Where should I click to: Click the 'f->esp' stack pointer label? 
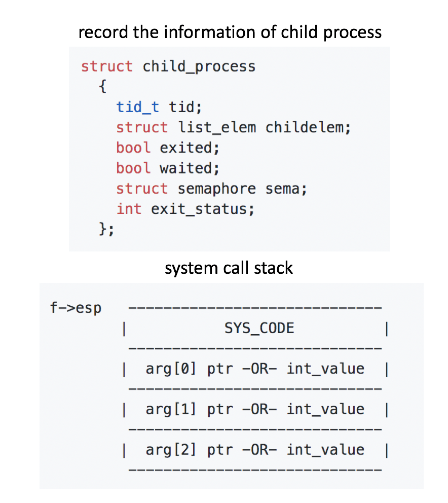point(76,308)
